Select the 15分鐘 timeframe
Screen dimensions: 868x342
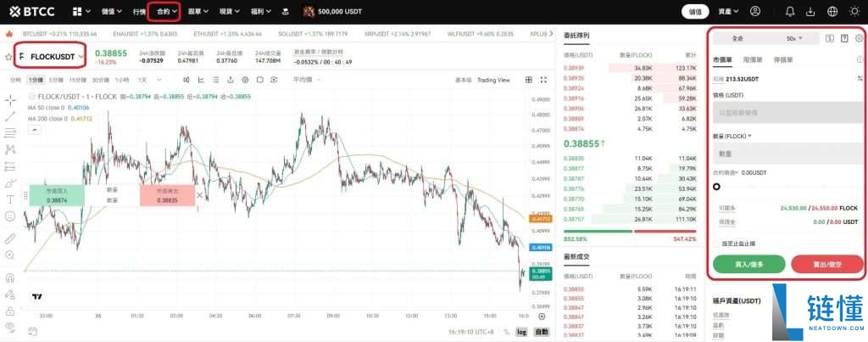click(78, 80)
